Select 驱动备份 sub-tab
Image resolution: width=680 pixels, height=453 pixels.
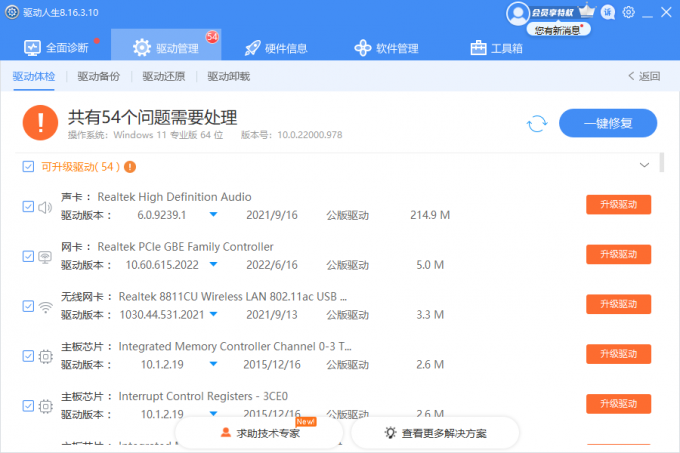pyautogui.click(x=98, y=76)
